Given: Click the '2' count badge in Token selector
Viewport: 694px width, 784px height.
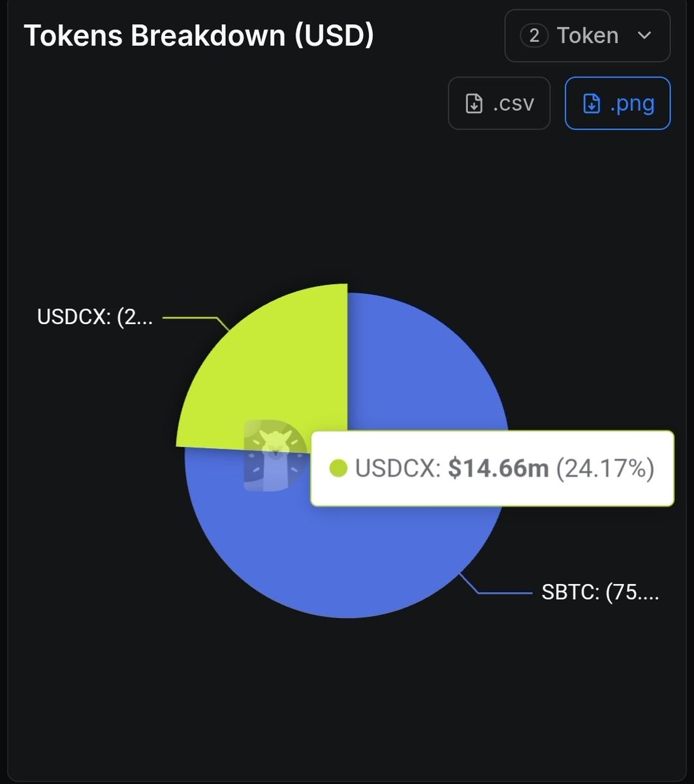Looking at the screenshot, I should [x=534, y=36].
